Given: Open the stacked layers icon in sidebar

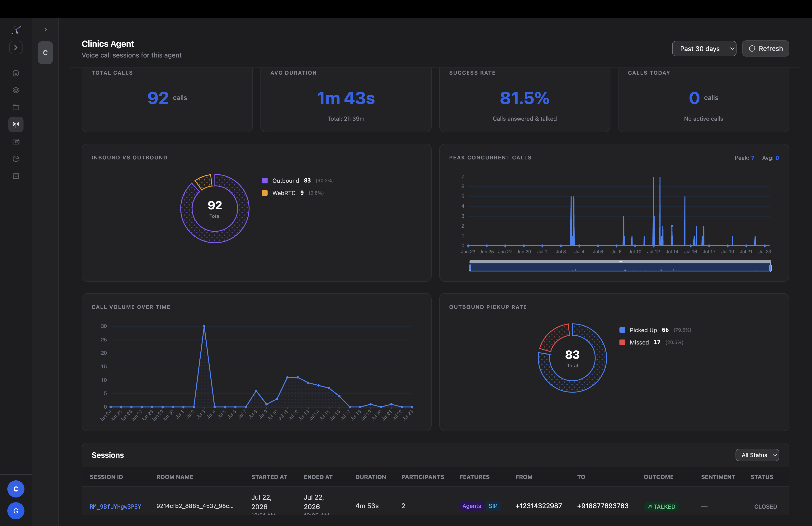Looking at the screenshot, I should click(16, 90).
